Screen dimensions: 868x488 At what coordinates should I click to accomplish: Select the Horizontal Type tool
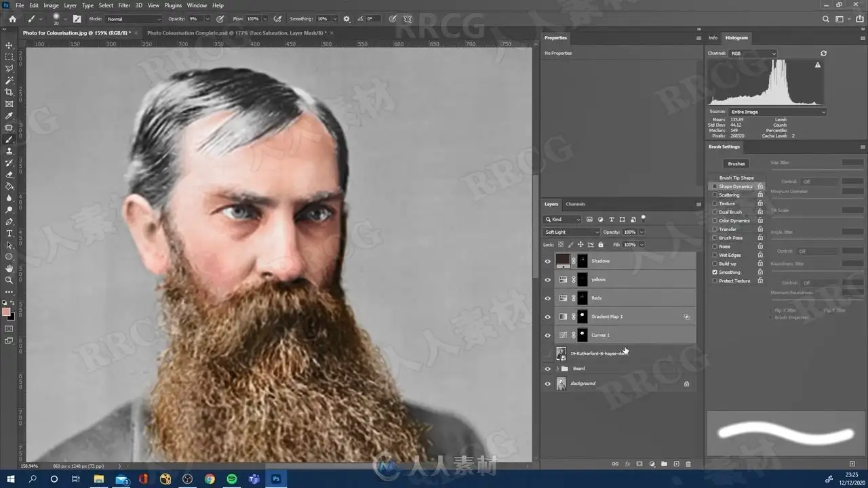coord(9,233)
